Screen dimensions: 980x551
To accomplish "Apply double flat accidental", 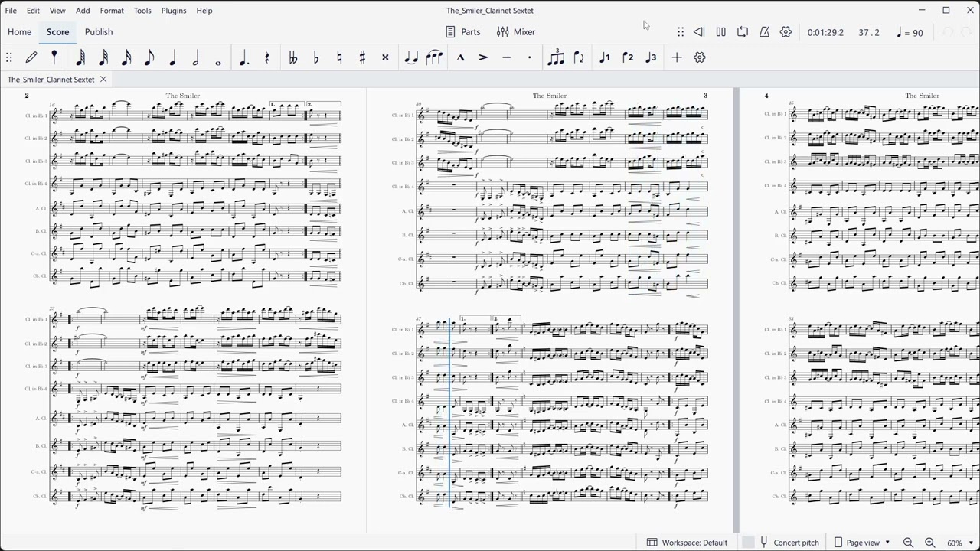I will click(x=293, y=57).
